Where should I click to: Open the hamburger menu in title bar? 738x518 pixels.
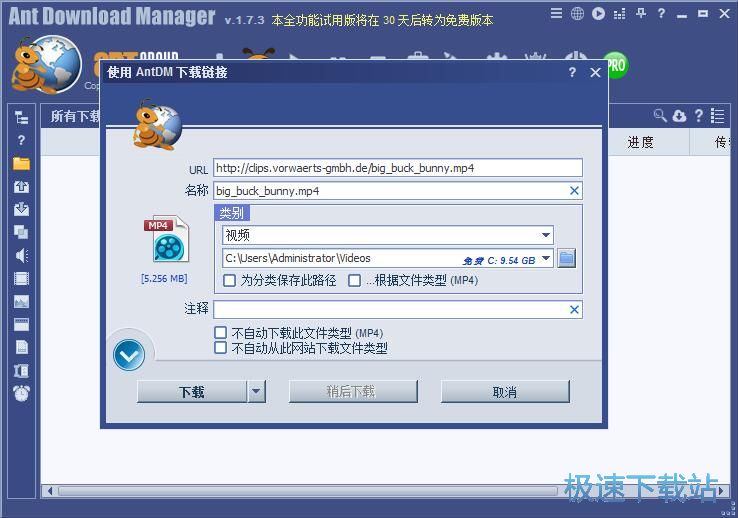click(x=556, y=13)
